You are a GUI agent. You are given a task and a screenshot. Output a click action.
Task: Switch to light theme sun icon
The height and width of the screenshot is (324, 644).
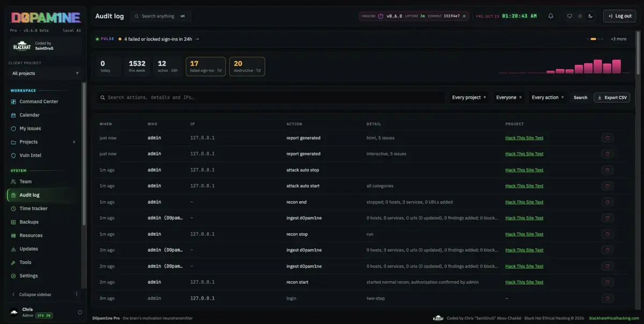(x=580, y=16)
